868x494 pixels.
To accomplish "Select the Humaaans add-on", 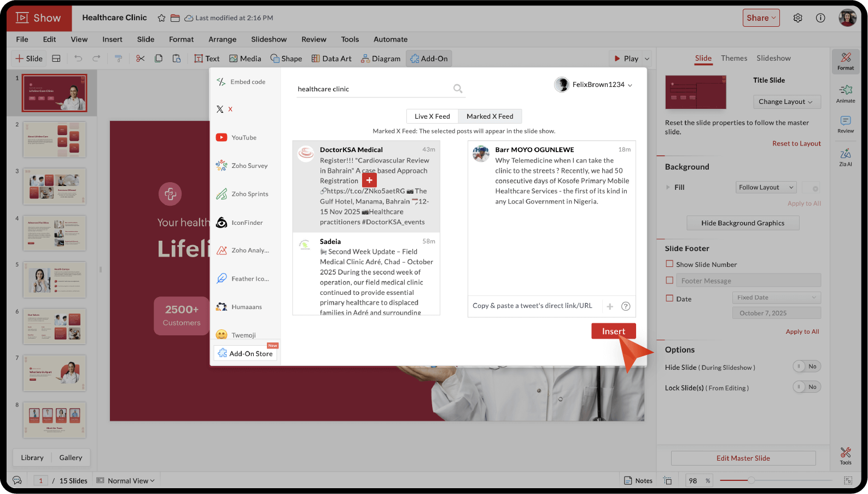I will pos(239,307).
